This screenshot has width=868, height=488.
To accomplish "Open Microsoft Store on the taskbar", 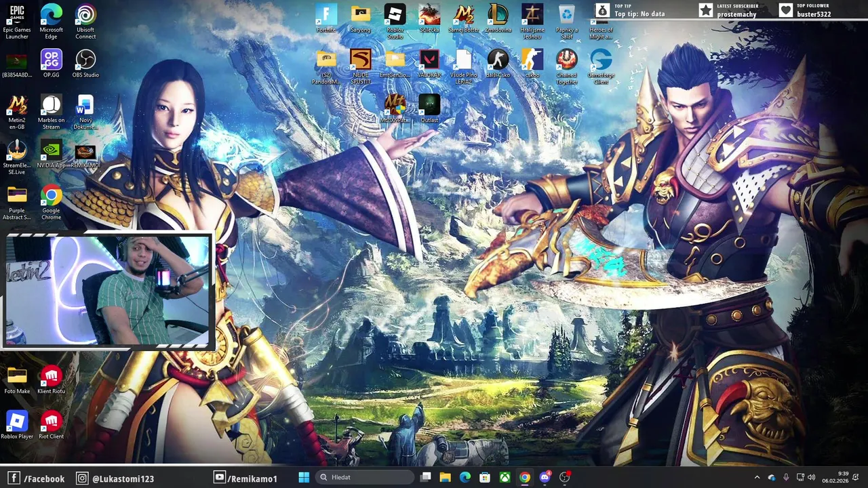I will pyautogui.click(x=484, y=477).
